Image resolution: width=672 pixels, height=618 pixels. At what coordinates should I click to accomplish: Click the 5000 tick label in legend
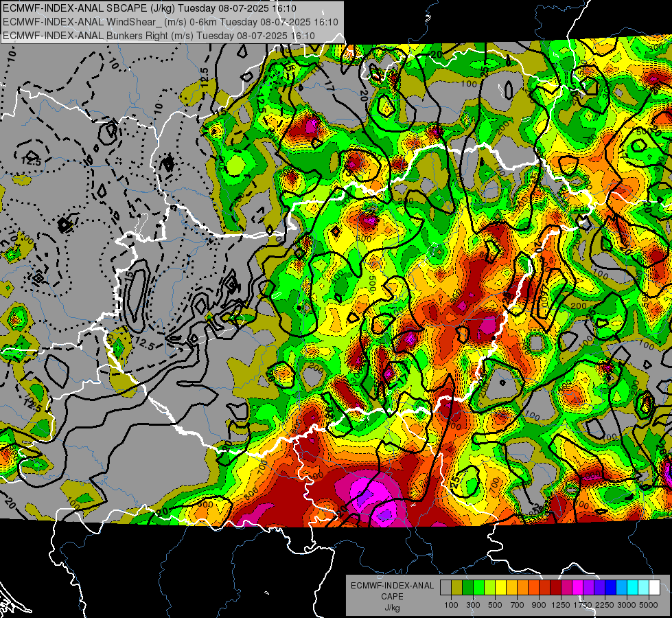[x=649, y=605]
